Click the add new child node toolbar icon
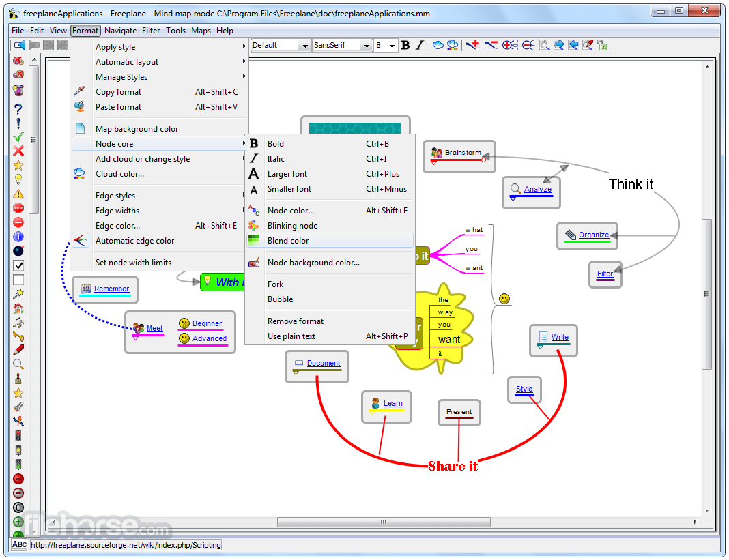 click(x=474, y=45)
